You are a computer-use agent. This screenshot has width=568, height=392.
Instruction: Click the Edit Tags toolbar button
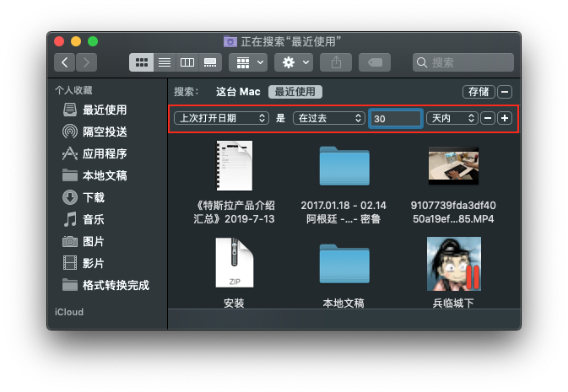tap(375, 62)
